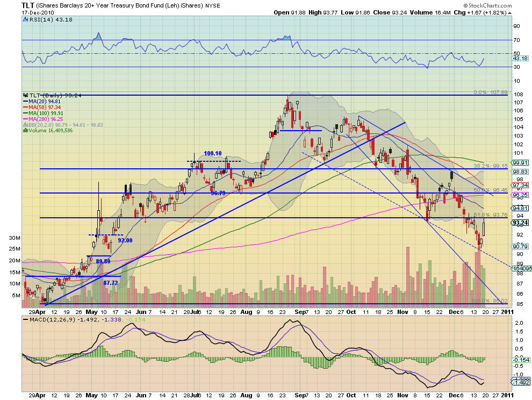Click the 100.10 price annotation

pyautogui.click(x=213, y=153)
